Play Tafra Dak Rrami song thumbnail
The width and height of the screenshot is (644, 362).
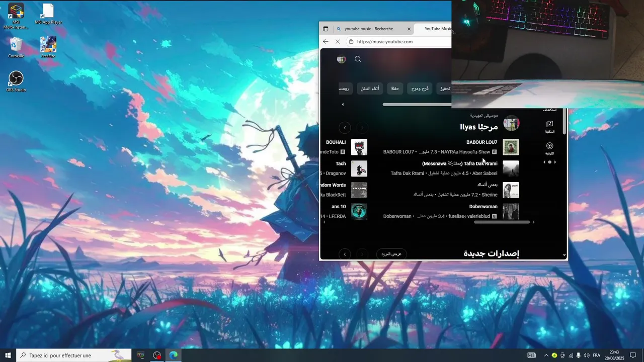pos(511,168)
